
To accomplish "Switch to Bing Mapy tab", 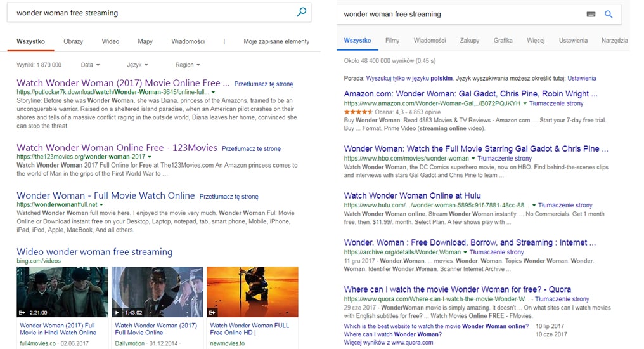I will (145, 41).
